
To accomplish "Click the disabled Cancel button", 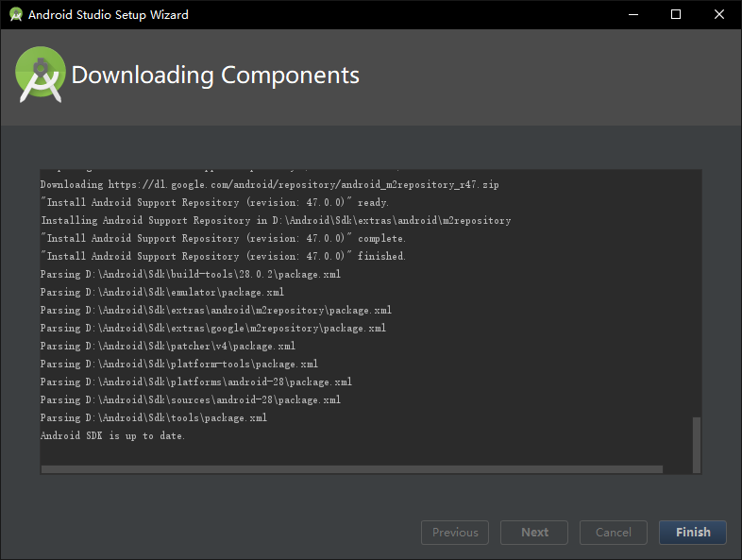I will 614,533.
